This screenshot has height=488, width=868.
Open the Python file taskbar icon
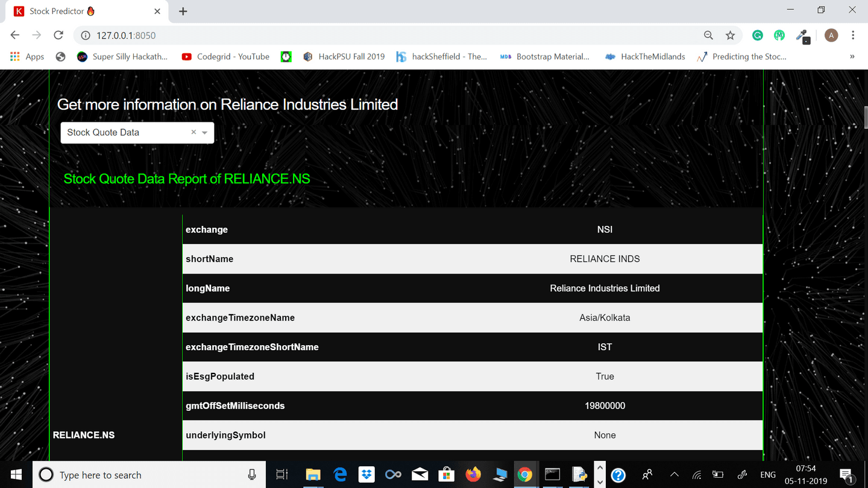point(580,475)
